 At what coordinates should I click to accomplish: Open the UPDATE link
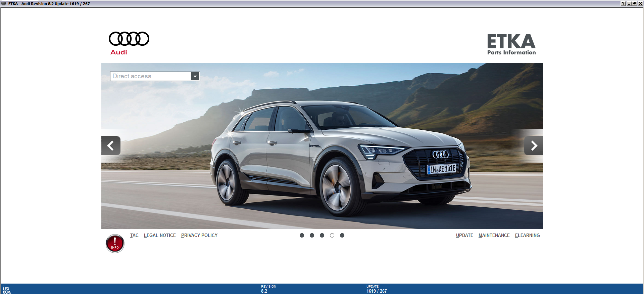[464, 235]
